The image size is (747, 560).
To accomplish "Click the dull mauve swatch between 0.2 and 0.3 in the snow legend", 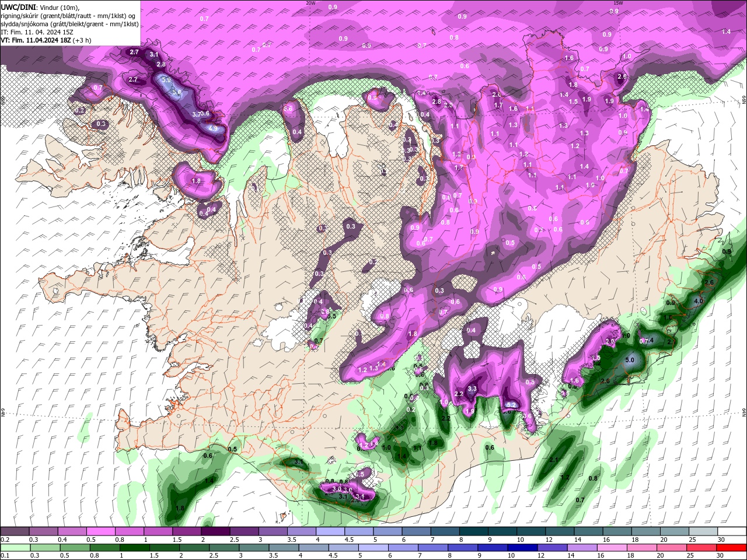I will pos(15,531).
